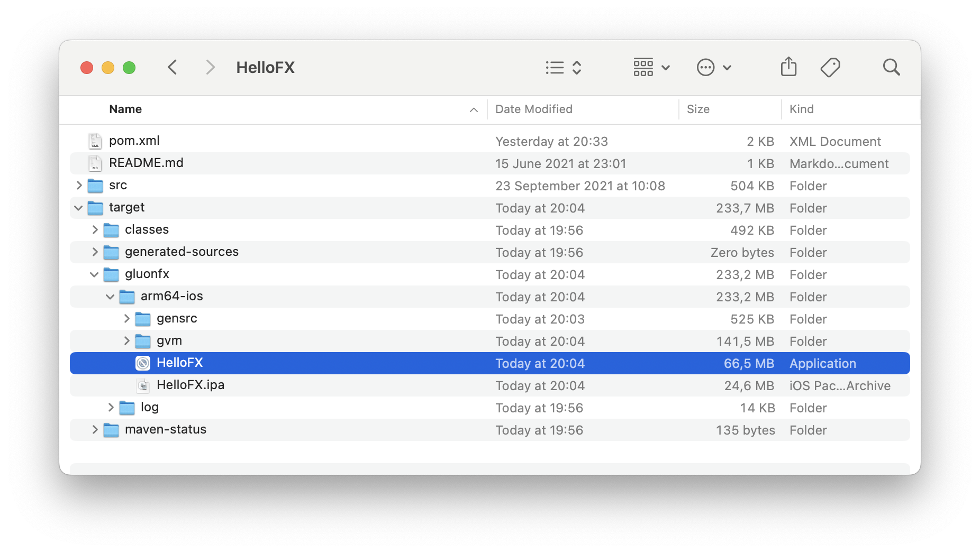980x553 pixels.
Task: Select the pom.xml file icon
Action: (x=95, y=141)
